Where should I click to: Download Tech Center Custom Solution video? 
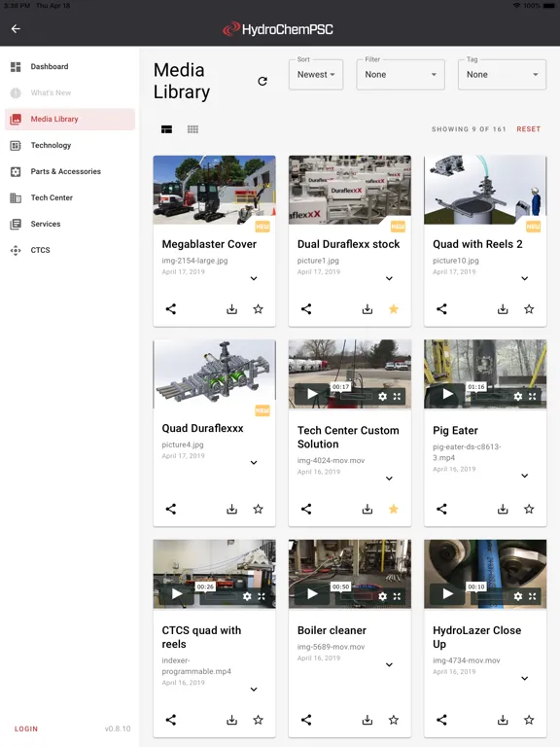pos(367,510)
